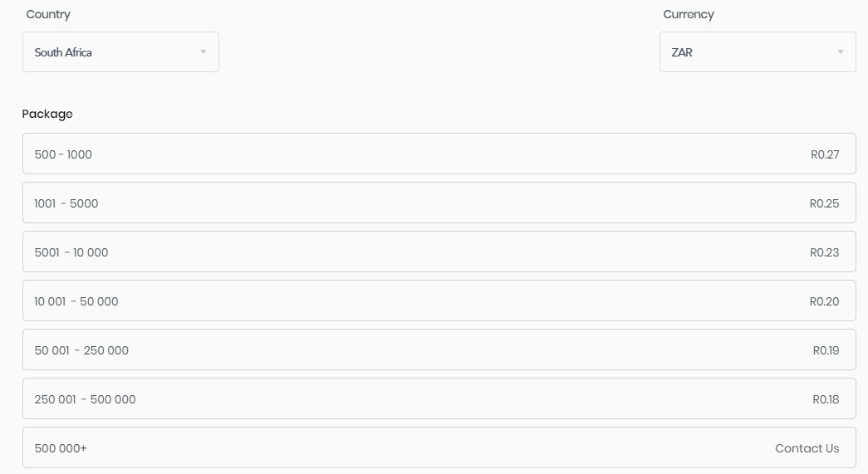Select the 500 000+ package row
868x474 pixels.
click(x=439, y=447)
